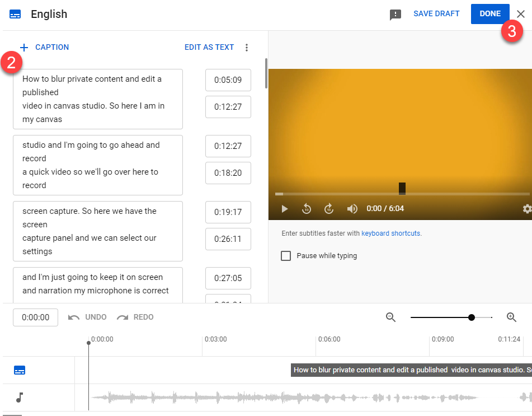
Task: Mute the video with the speaker icon
Action: 352,208
